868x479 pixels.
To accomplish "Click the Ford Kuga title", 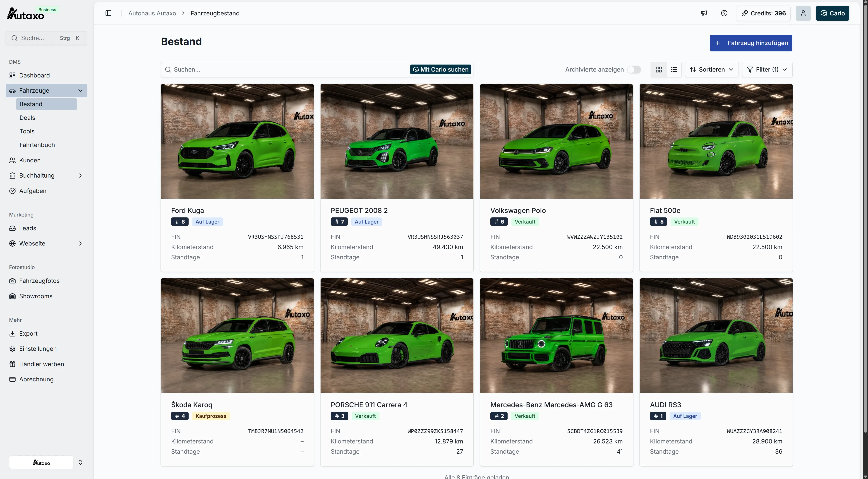I will click(187, 210).
